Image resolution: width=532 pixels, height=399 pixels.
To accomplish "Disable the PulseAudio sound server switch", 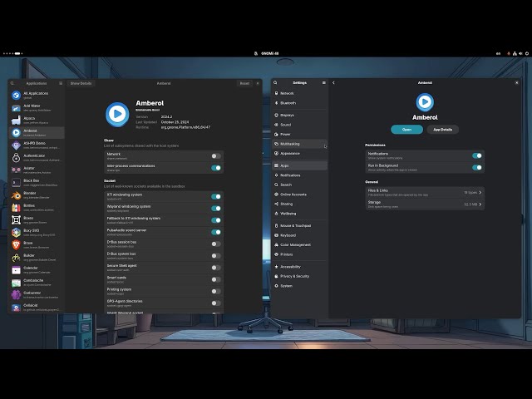I will (216, 232).
